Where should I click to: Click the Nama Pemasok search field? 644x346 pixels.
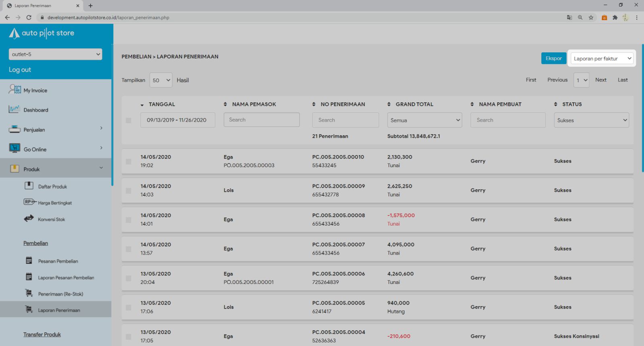pyautogui.click(x=262, y=120)
